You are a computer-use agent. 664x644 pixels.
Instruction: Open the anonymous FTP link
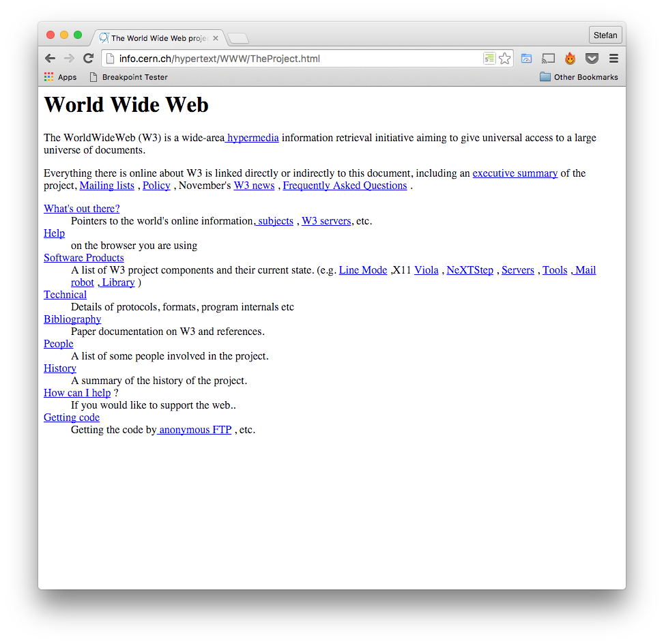coord(194,430)
